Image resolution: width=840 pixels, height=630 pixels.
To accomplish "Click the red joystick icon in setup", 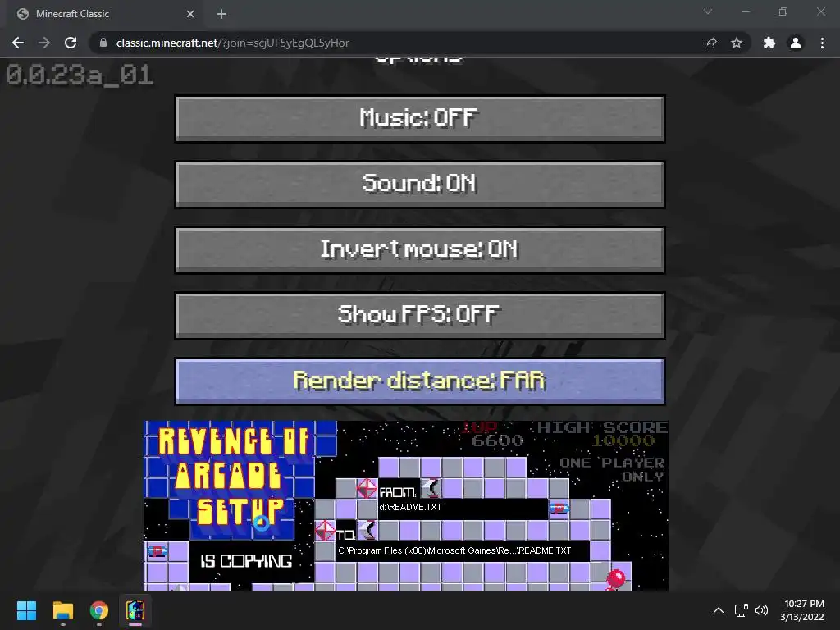I will coord(615,580).
